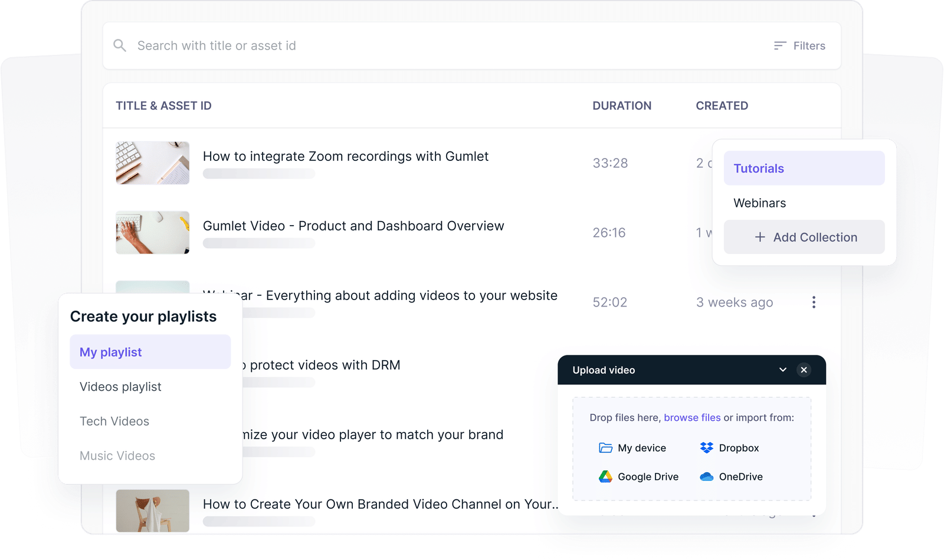944x560 pixels.
Task: Open the Filters icon
Action: tap(780, 45)
